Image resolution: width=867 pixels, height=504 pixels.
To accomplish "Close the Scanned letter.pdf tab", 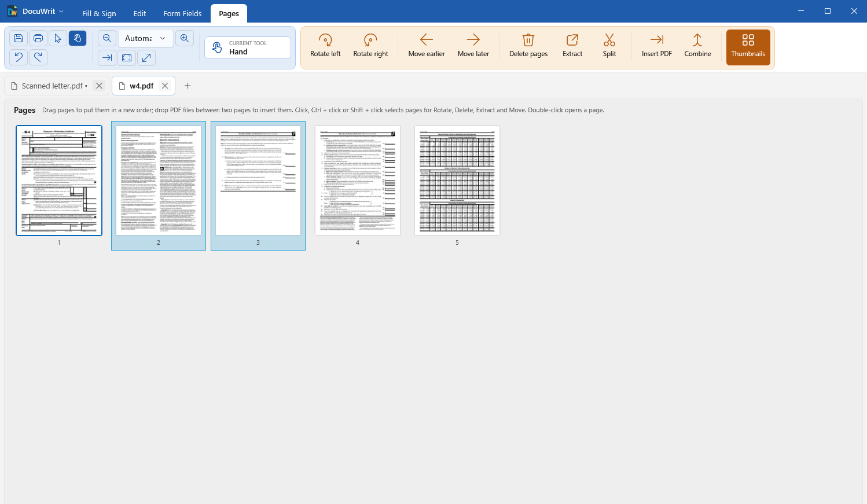I will (99, 86).
